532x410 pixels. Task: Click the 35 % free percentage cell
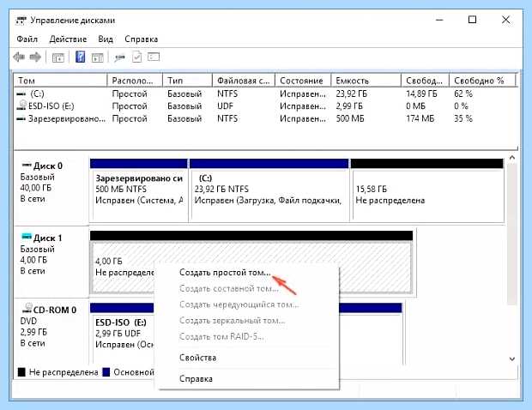click(x=463, y=118)
